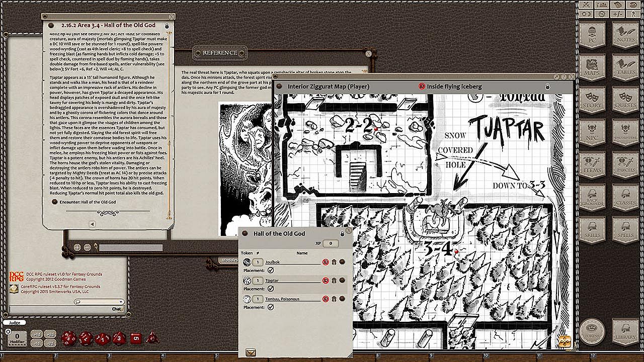Open Tontuu, Poisonous NPC record link button
The width and height of the screenshot is (644, 362).
click(x=342, y=299)
